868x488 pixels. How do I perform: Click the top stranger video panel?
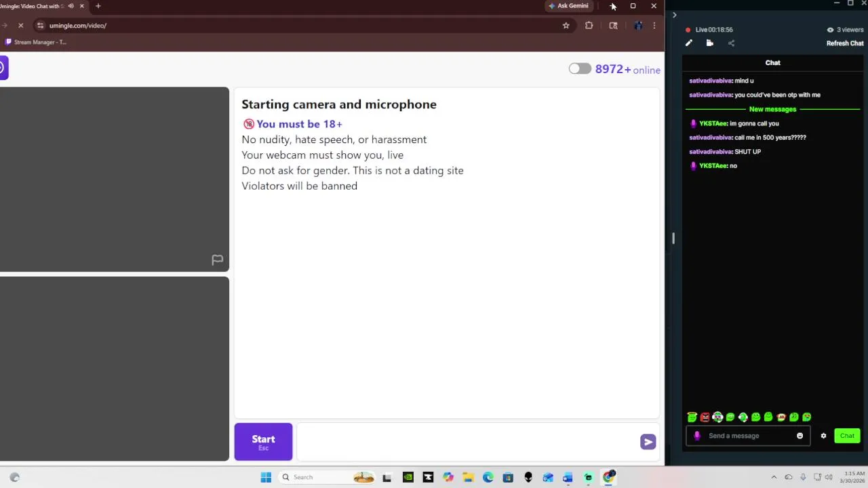(115, 179)
